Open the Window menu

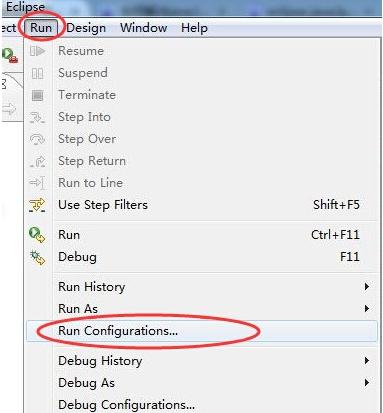pos(144,28)
